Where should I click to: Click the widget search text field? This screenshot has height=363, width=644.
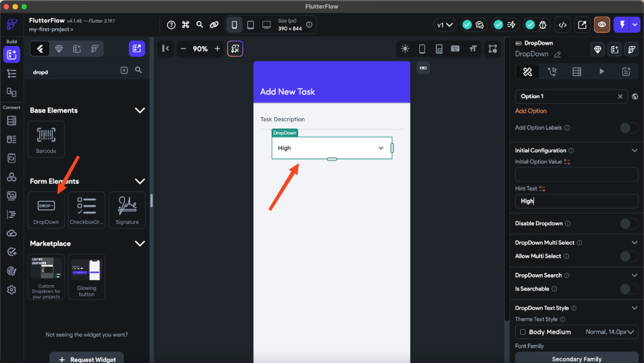pos(74,72)
